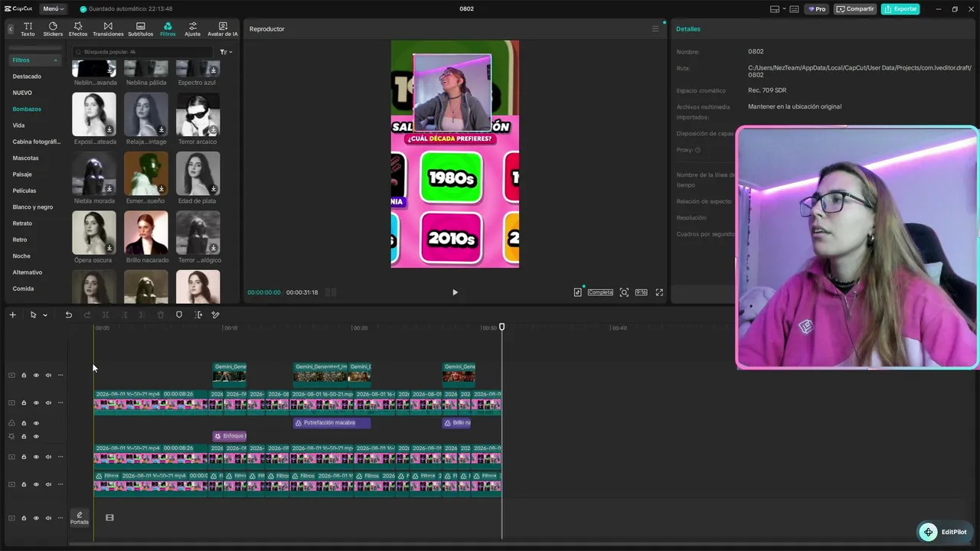Select the Brillo nacarado filter thumbnail

[146, 233]
